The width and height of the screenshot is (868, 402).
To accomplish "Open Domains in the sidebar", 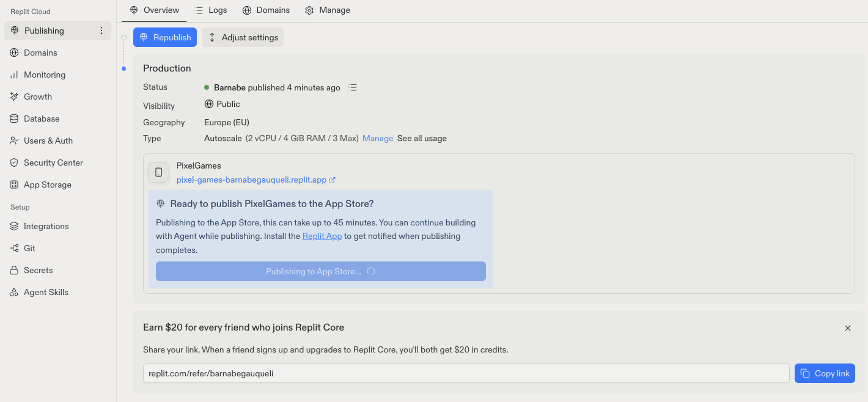I will pyautogui.click(x=57, y=53).
